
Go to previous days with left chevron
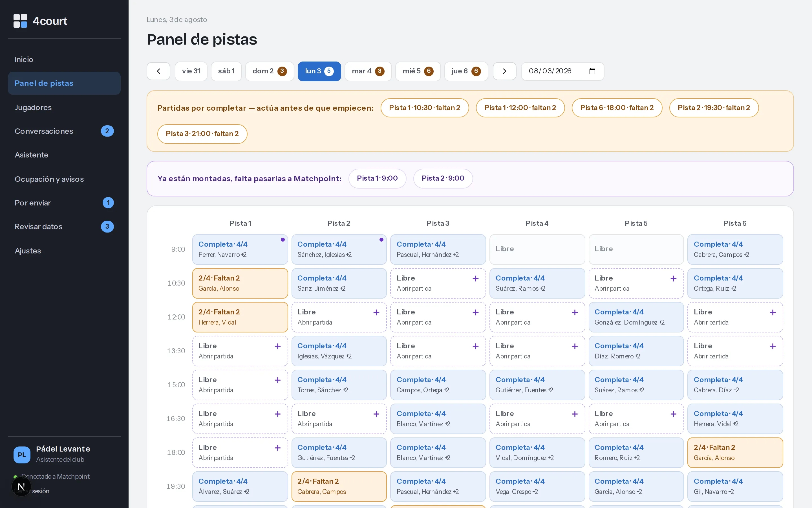point(158,71)
